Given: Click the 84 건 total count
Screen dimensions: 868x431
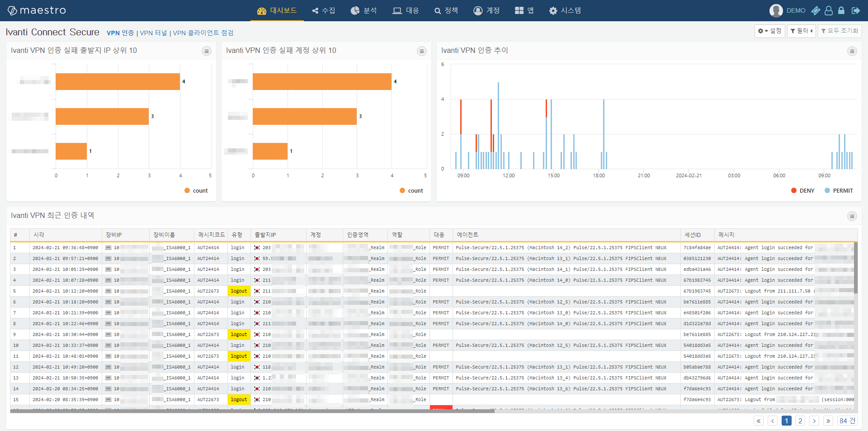Looking at the screenshot, I should pyautogui.click(x=848, y=421).
